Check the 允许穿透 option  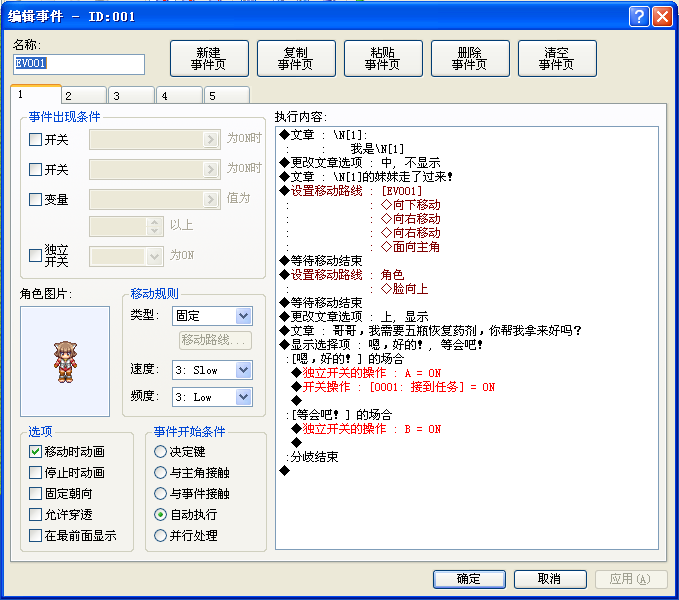pyautogui.click(x=35, y=514)
